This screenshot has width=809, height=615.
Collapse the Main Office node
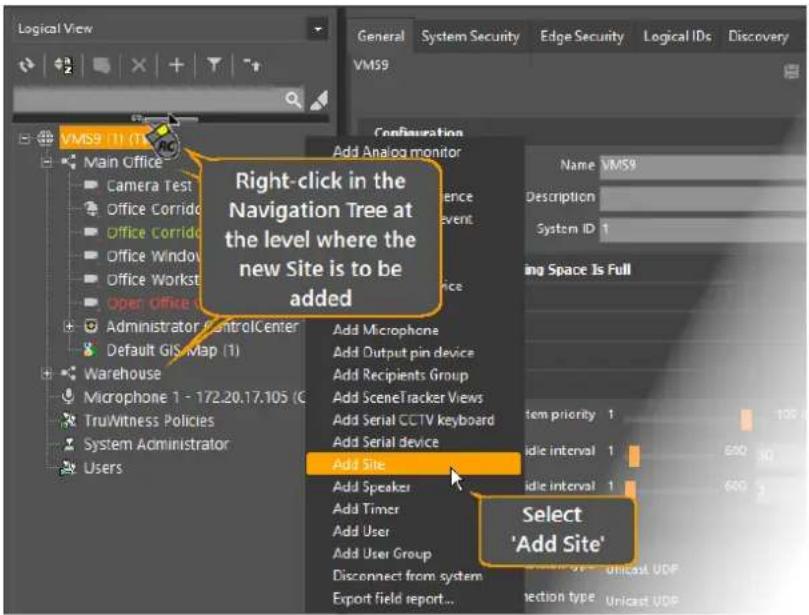click(x=46, y=162)
